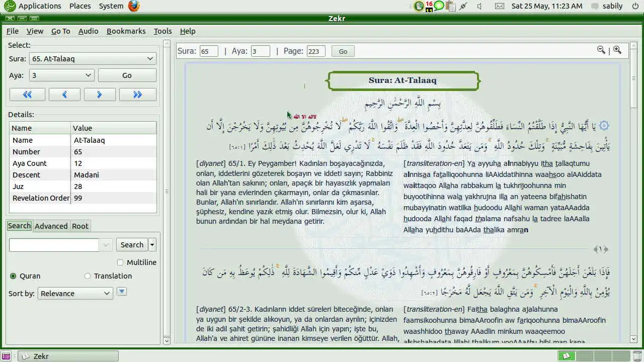Select the Search tab
The height and width of the screenshot is (362, 644).
click(19, 226)
